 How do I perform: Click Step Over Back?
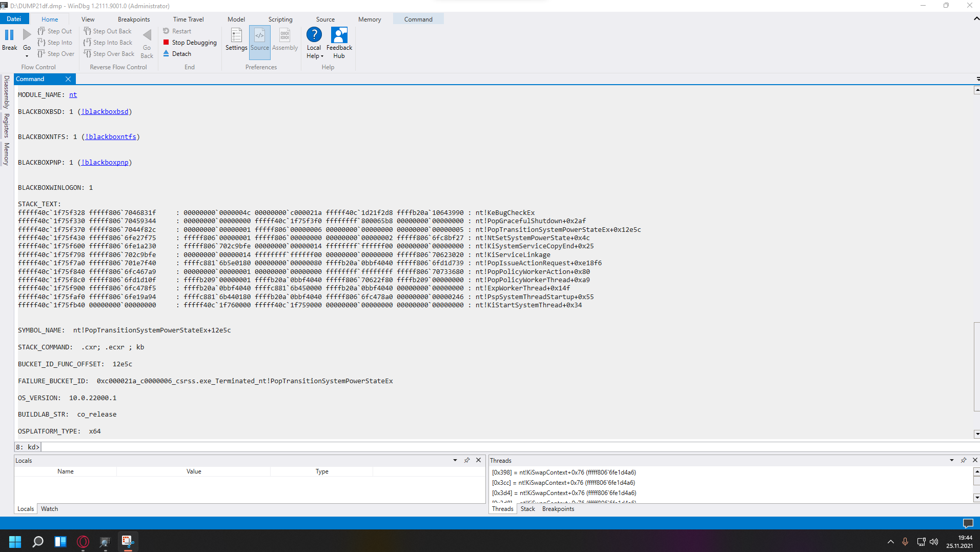(x=109, y=54)
